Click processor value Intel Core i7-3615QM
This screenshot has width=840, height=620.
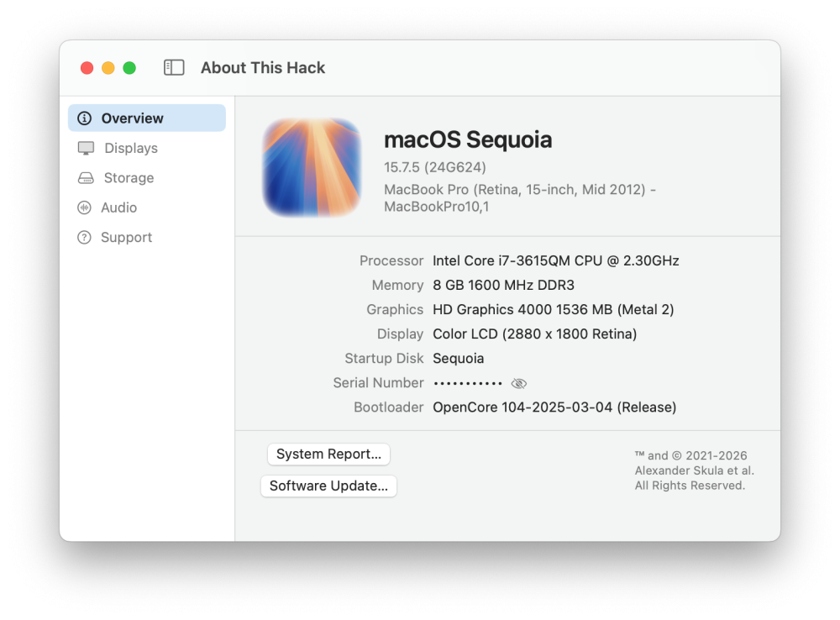pyautogui.click(x=556, y=261)
